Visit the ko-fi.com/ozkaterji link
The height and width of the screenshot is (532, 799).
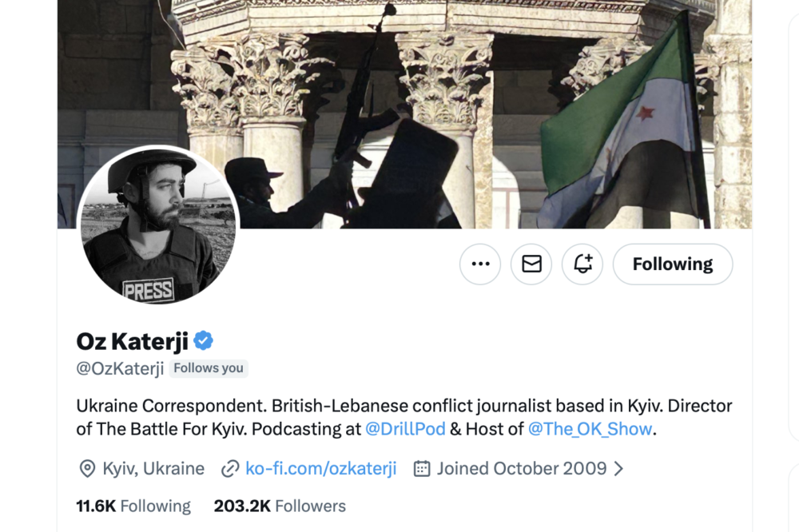tap(320, 469)
